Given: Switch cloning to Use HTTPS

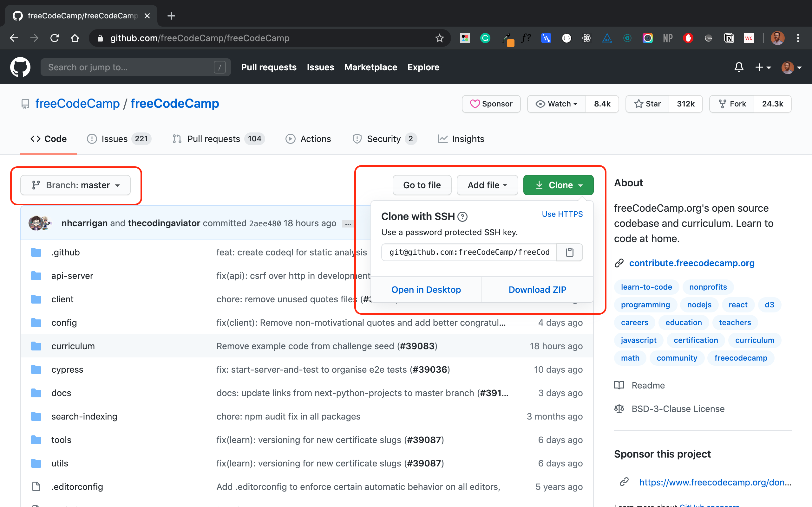Looking at the screenshot, I should click(x=562, y=214).
